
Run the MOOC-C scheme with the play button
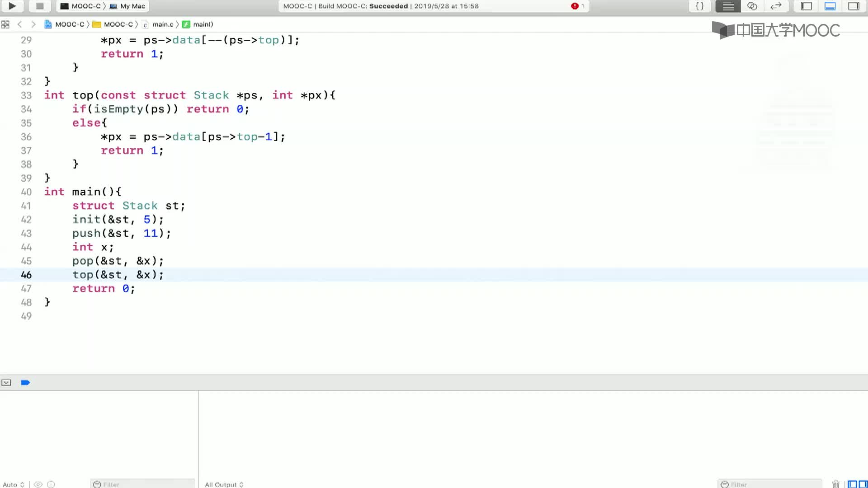point(12,6)
